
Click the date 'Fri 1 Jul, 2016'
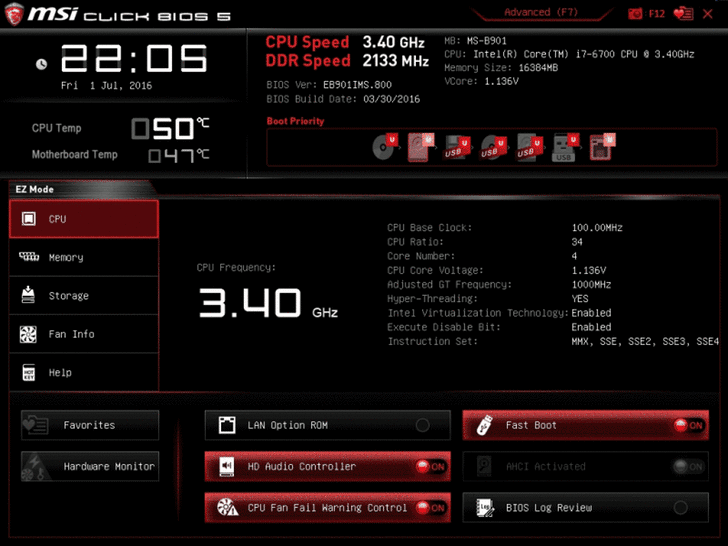point(106,86)
